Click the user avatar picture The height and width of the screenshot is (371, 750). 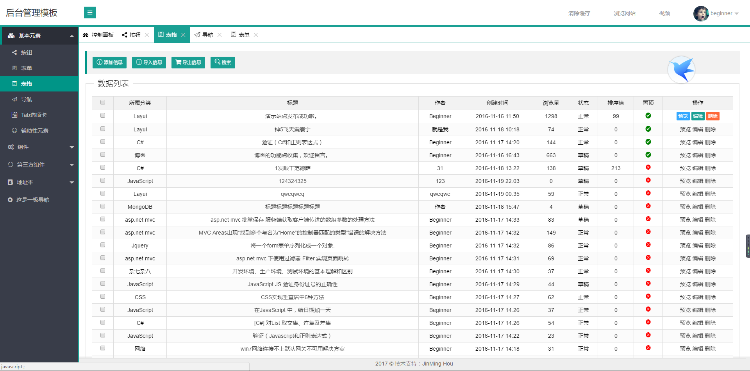click(701, 13)
